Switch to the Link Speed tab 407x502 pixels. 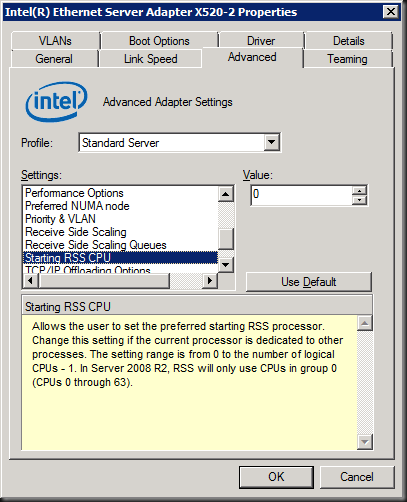tap(151, 59)
